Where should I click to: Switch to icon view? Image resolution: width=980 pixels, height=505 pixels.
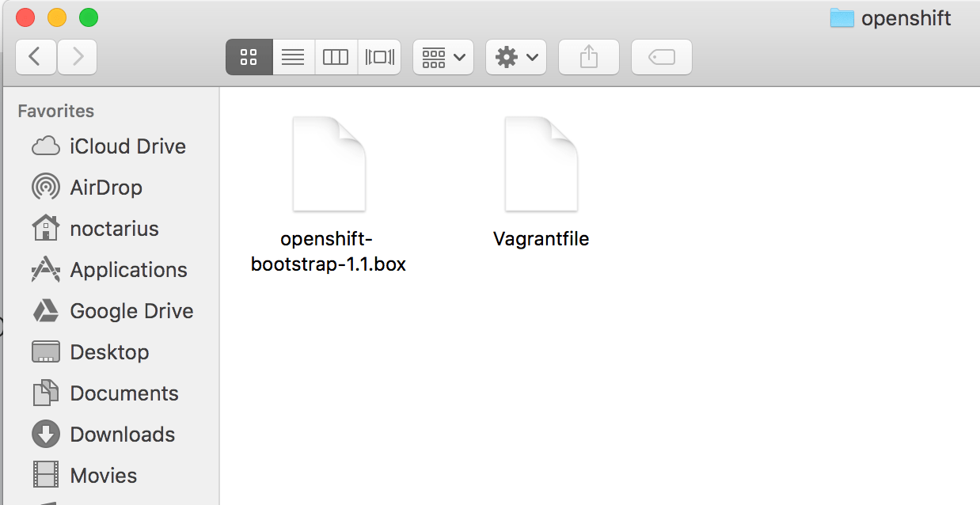tap(249, 57)
